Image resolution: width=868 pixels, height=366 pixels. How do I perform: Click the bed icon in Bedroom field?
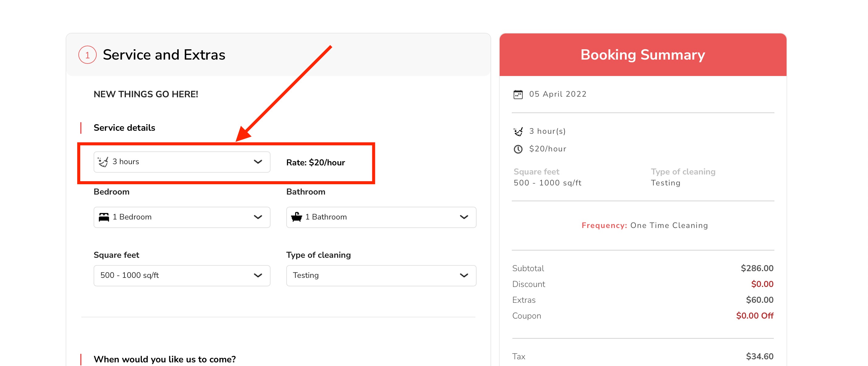point(104,217)
